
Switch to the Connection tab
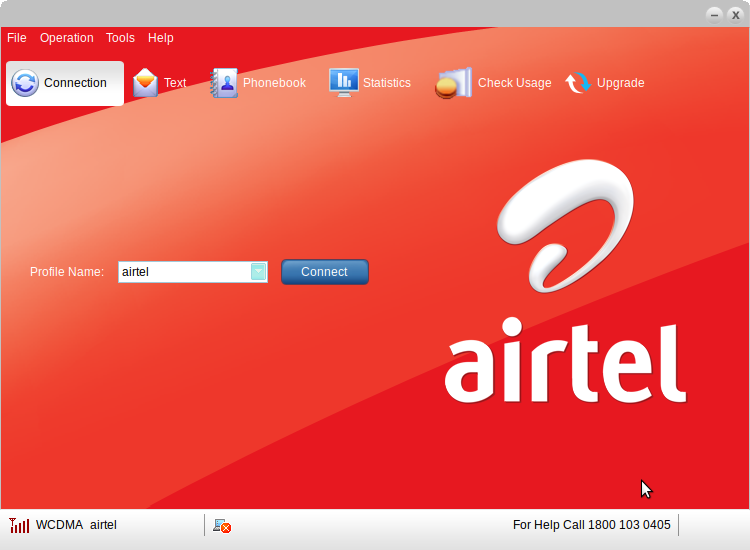tap(65, 83)
